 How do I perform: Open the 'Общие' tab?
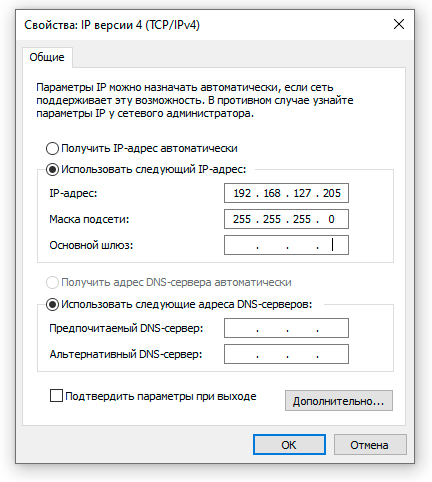click(47, 57)
